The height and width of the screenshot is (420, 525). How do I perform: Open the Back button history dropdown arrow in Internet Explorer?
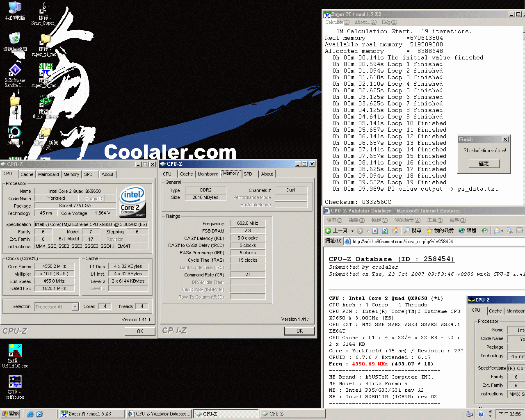point(352,231)
